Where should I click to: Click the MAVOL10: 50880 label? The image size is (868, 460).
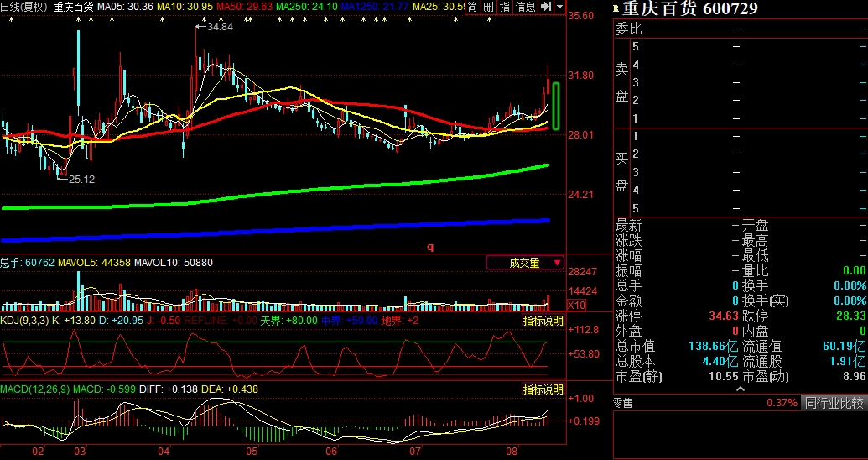point(174,263)
